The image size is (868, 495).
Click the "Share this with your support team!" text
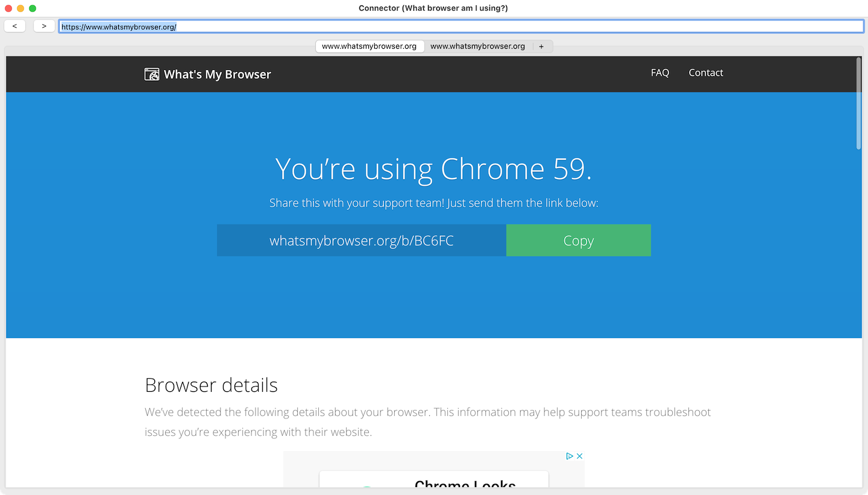[x=357, y=203]
